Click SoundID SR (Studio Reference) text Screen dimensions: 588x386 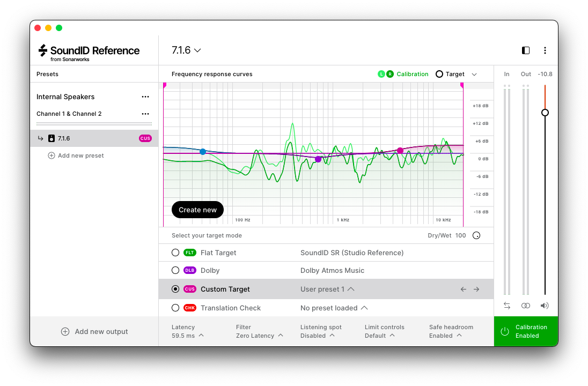pyautogui.click(x=352, y=253)
